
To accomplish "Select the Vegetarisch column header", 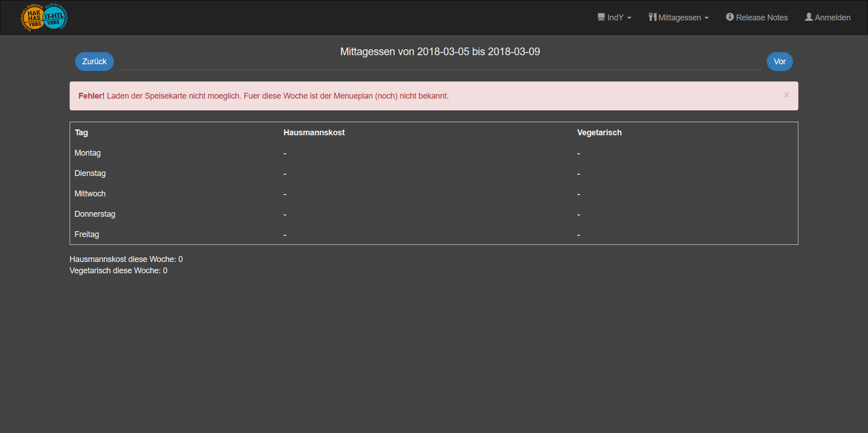I will point(599,133).
